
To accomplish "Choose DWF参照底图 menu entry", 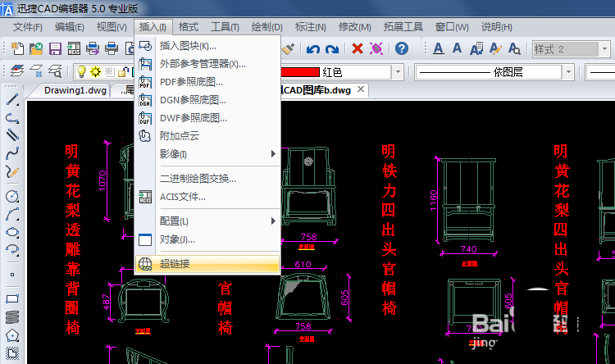I will 207,118.
